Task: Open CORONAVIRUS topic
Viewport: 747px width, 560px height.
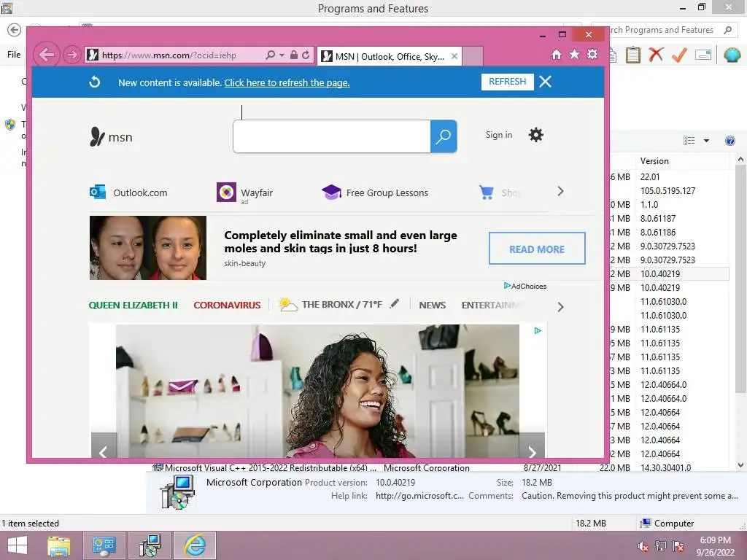Action: (227, 306)
